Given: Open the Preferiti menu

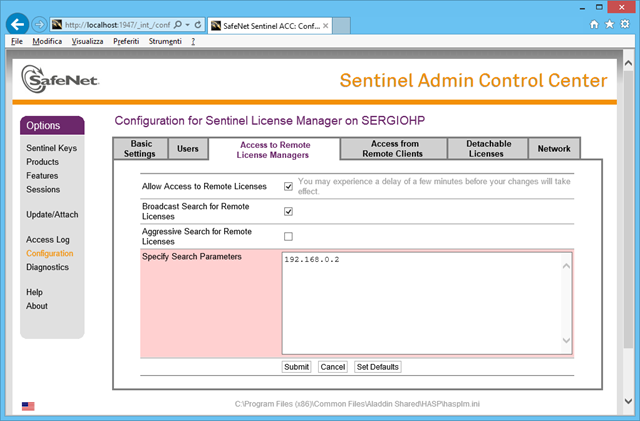Looking at the screenshot, I should click(x=126, y=41).
